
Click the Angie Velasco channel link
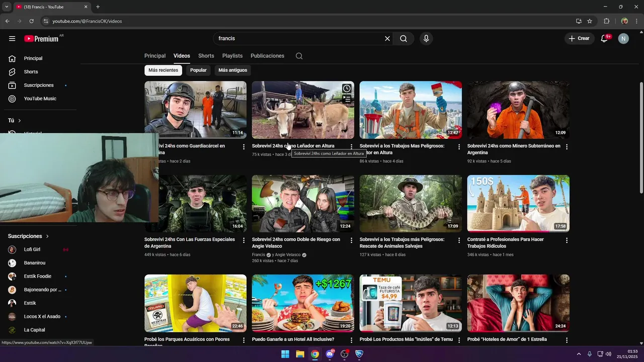(x=288, y=255)
